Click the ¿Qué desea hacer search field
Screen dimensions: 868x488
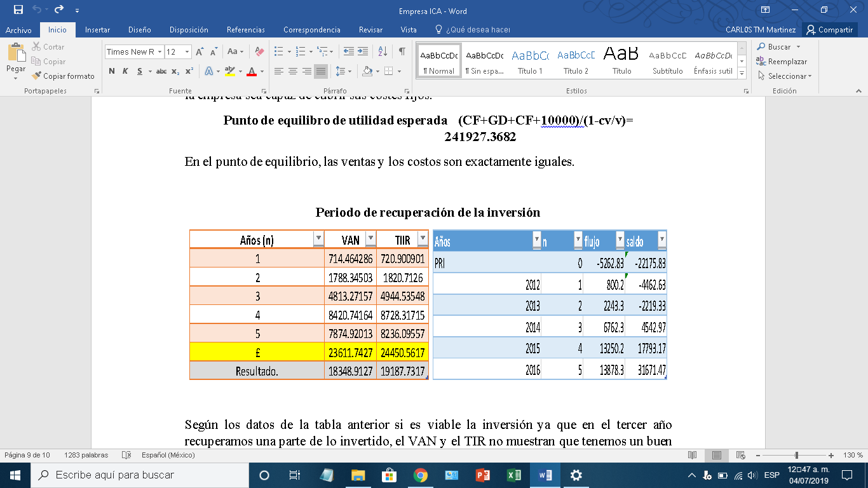(x=473, y=30)
